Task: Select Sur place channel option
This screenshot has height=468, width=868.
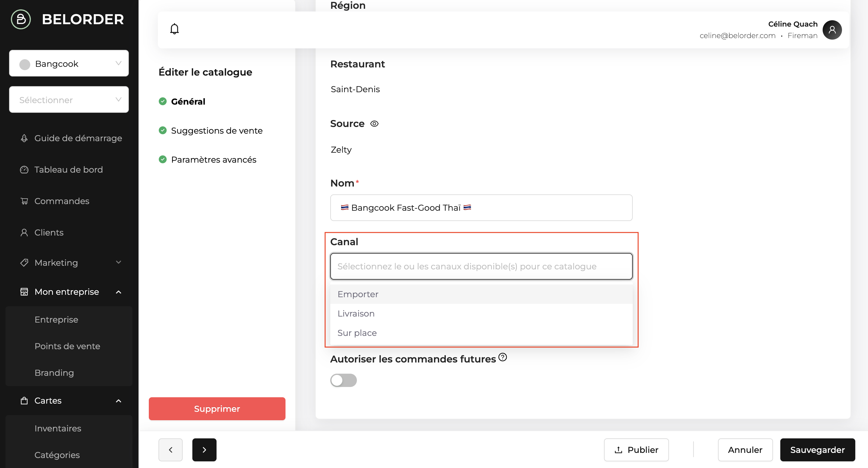Action: 481,333
